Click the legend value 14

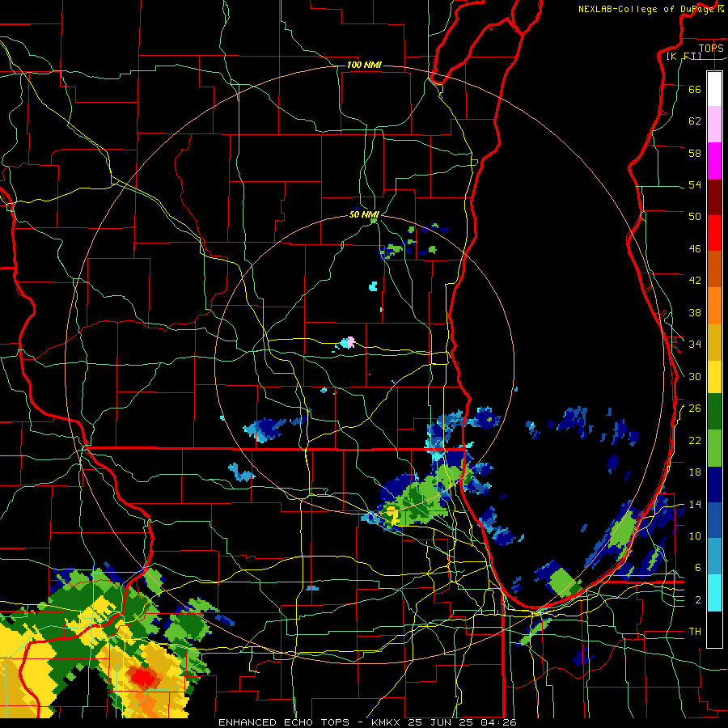pyautogui.click(x=695, y=504)
